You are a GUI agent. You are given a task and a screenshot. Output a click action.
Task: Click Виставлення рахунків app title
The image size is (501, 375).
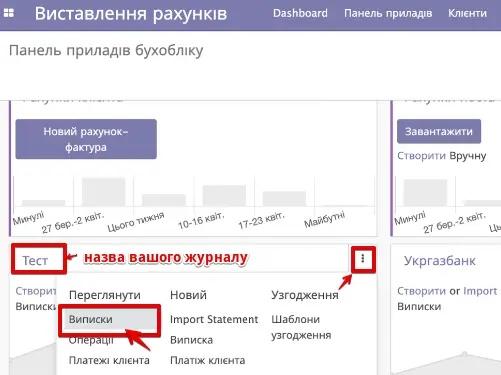point(131,14)
